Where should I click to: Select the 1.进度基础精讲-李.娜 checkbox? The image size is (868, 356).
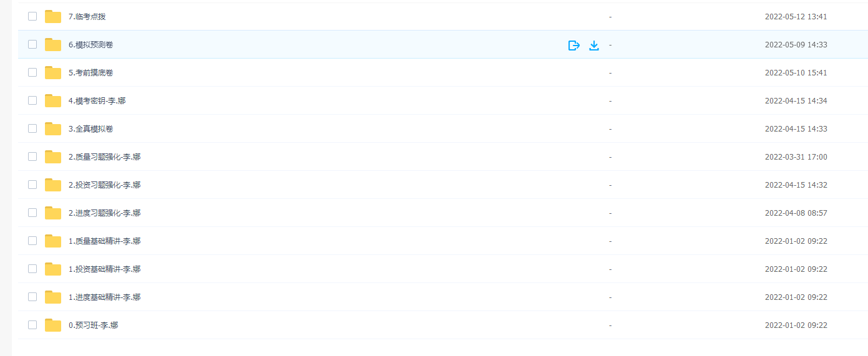(x=32, y=297)
